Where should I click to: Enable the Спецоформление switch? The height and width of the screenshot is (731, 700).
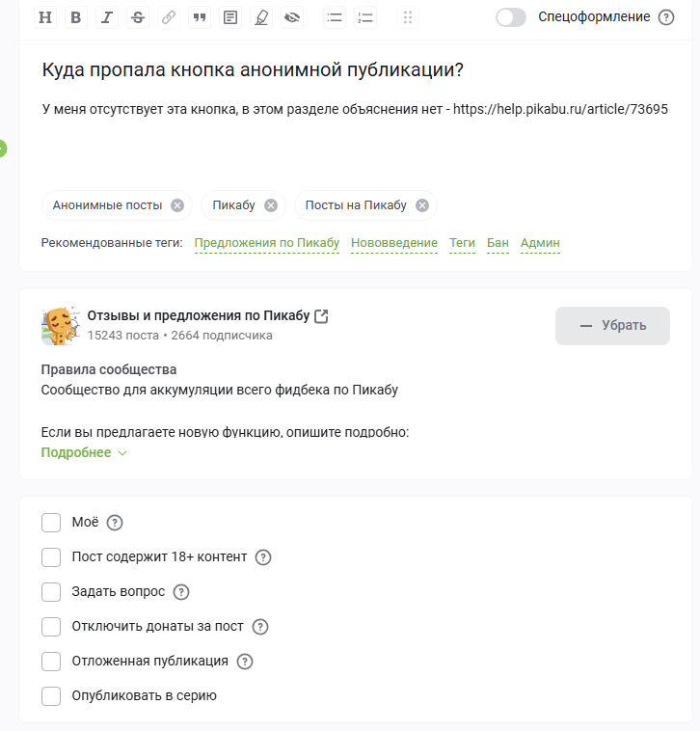tap(511, 17)
